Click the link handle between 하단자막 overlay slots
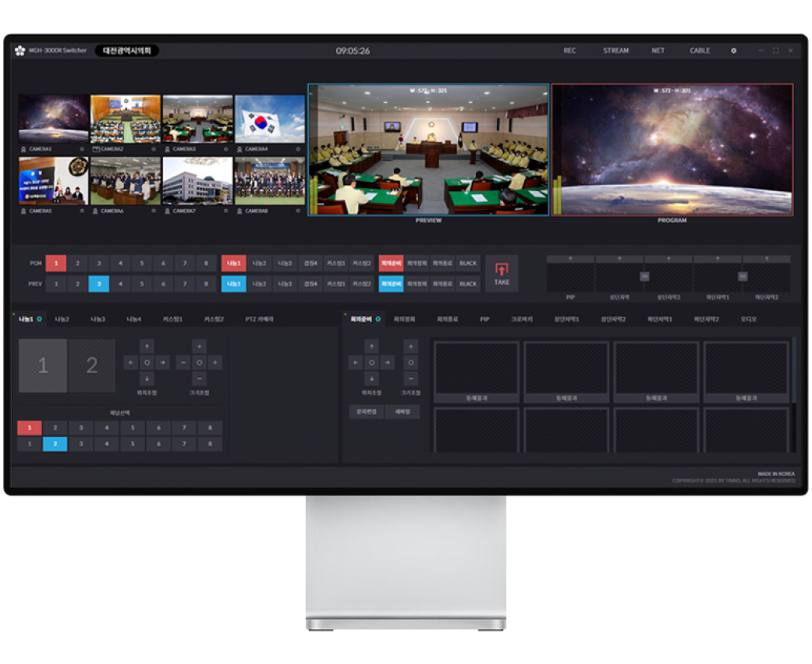This screenshot has height=664, width=812. [x=742, y=276]
